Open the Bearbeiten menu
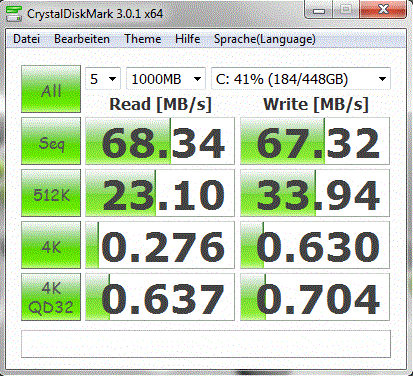This screenshot has width=413, height=376. click(82, 39)
